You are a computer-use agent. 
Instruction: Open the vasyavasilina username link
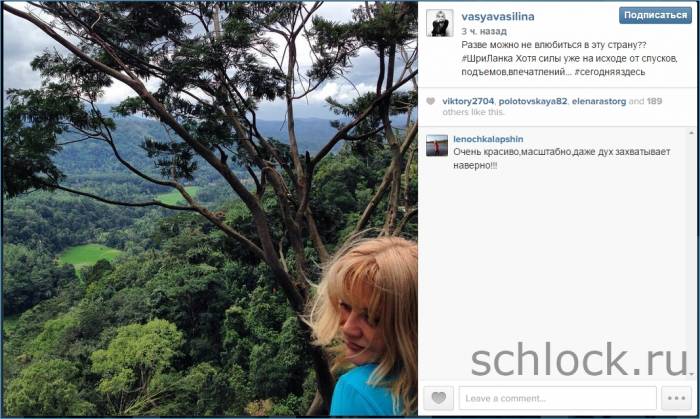coord(498,17)
